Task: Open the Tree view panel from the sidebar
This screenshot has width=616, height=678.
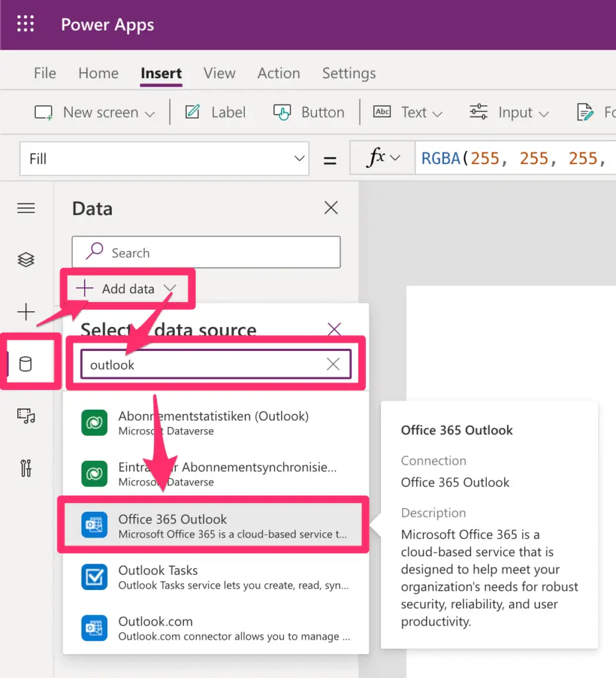Action: 26,208
